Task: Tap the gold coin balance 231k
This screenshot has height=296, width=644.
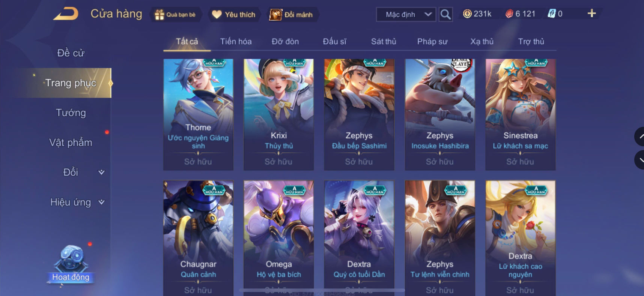Action: pos(477,14)
